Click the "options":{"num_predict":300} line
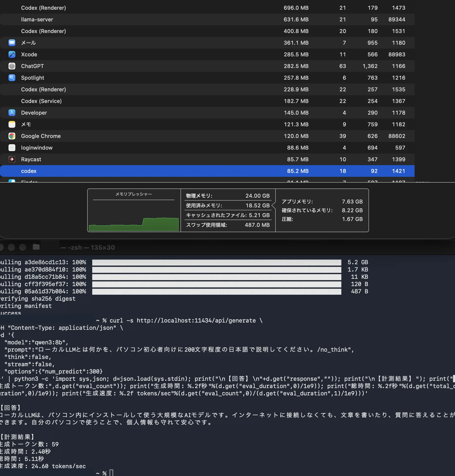 [54, 371]
